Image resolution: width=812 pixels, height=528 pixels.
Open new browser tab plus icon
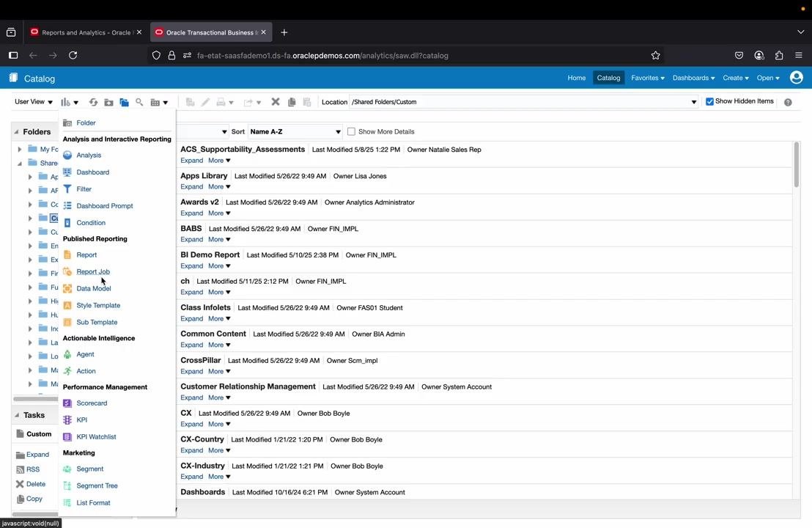pyautogui.click(x=284, y=32)
